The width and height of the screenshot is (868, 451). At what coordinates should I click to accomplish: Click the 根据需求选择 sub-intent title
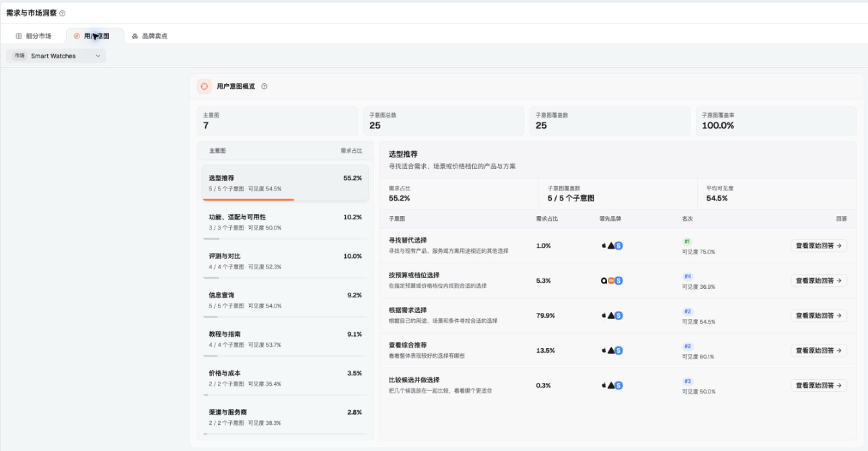point(408,310)
